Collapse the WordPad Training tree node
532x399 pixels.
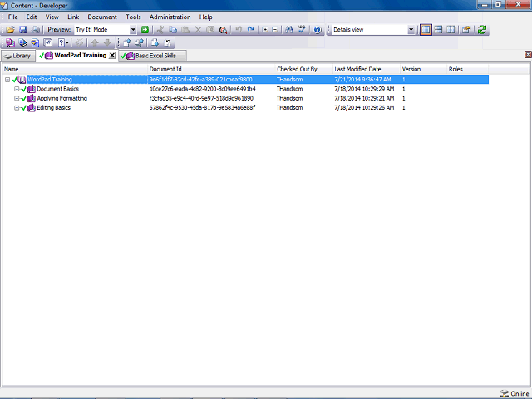click(7, 80)
